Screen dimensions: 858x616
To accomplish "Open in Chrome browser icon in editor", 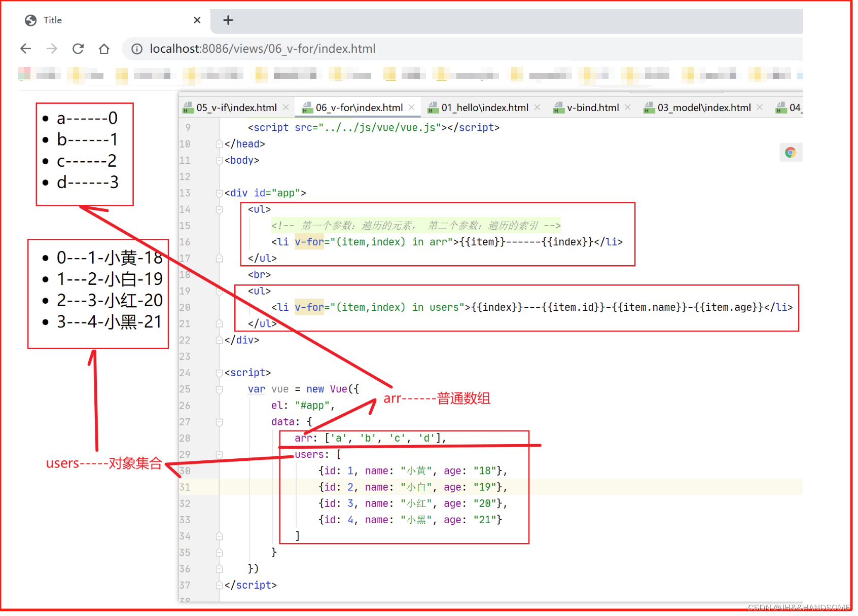I will pyautogui.click(x=790, y=153).
